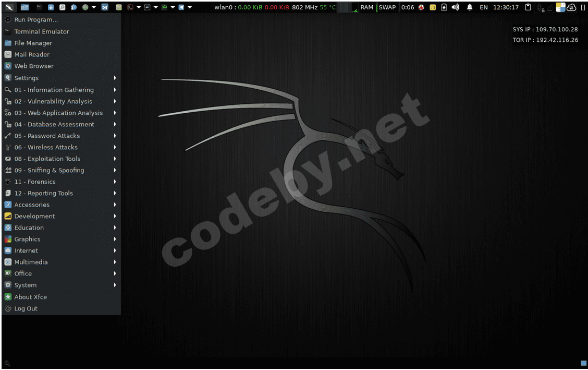Open the Graphics menu category
The height and width of the screenshot is (370, 588).
61,239
